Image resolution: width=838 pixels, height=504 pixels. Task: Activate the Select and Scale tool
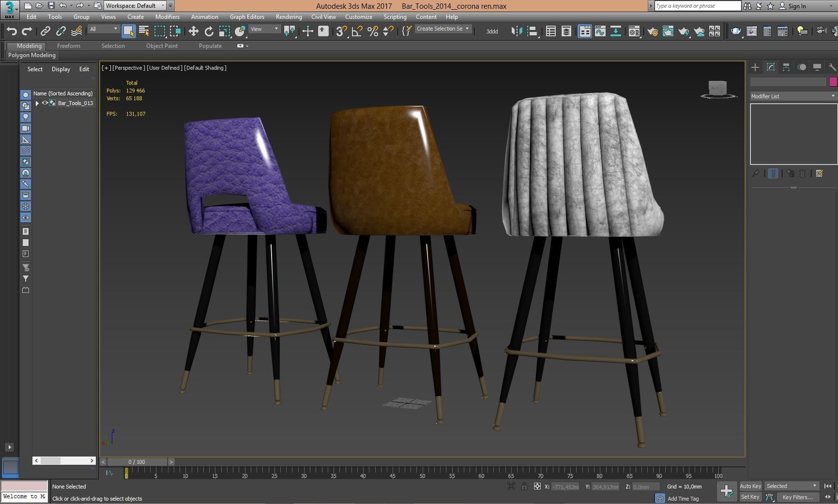tap(224, 31)
